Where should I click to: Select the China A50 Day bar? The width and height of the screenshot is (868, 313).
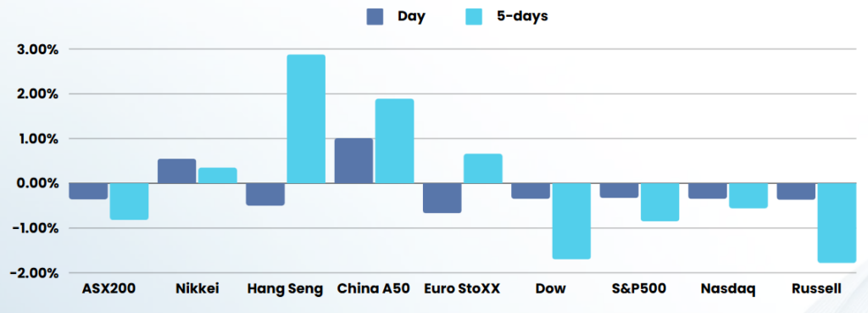[x=353, y=160]
